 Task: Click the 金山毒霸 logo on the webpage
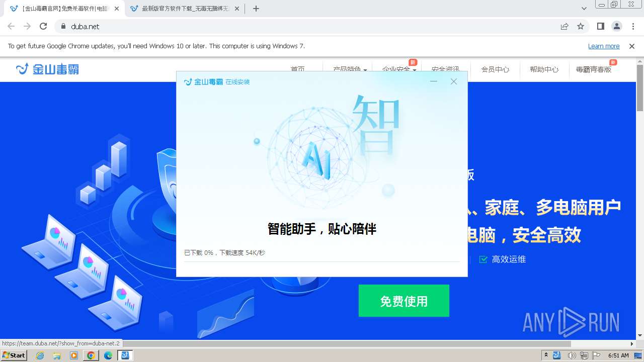(47, 69)
